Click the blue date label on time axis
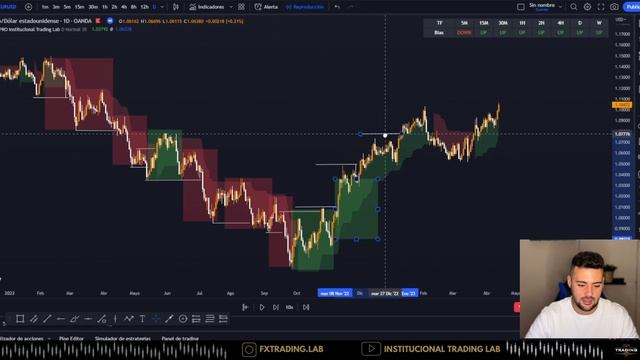 [x=335, y=293]
